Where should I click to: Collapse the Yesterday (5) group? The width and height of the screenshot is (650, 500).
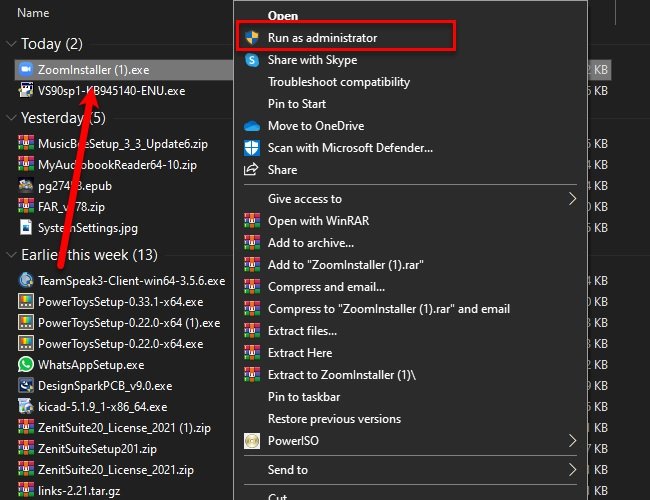(x=11, y=118)
